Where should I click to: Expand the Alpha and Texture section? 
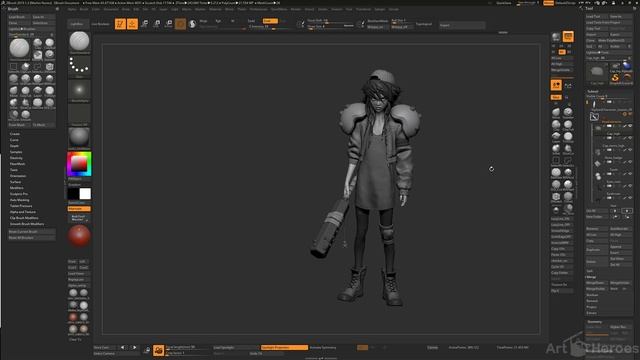(x=23, y=212)
